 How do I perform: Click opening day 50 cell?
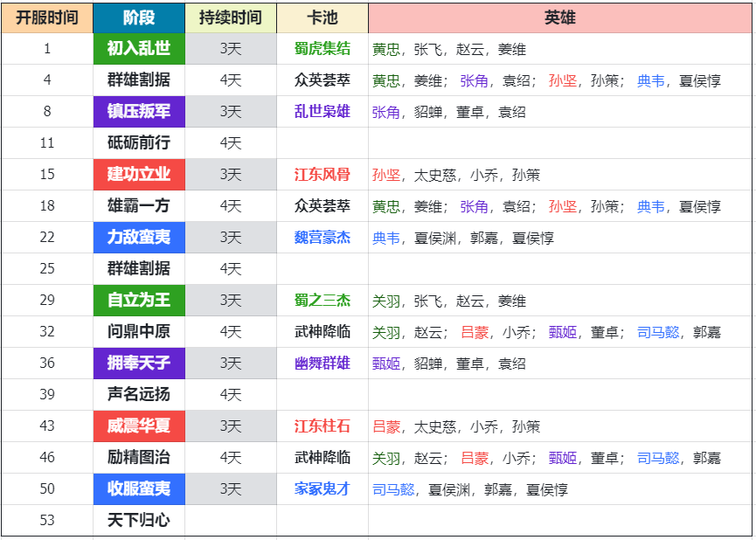click(47, 489)
